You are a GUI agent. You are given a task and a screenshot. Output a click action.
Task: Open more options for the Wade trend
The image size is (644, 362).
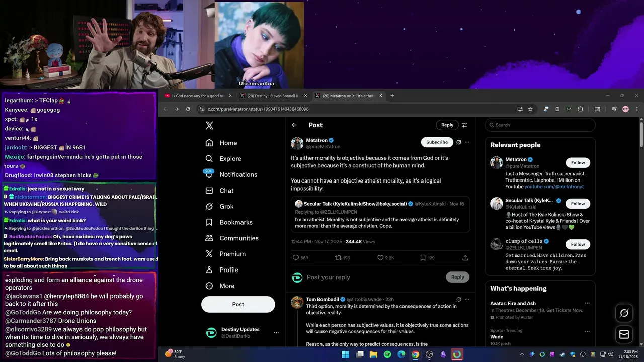587,331
